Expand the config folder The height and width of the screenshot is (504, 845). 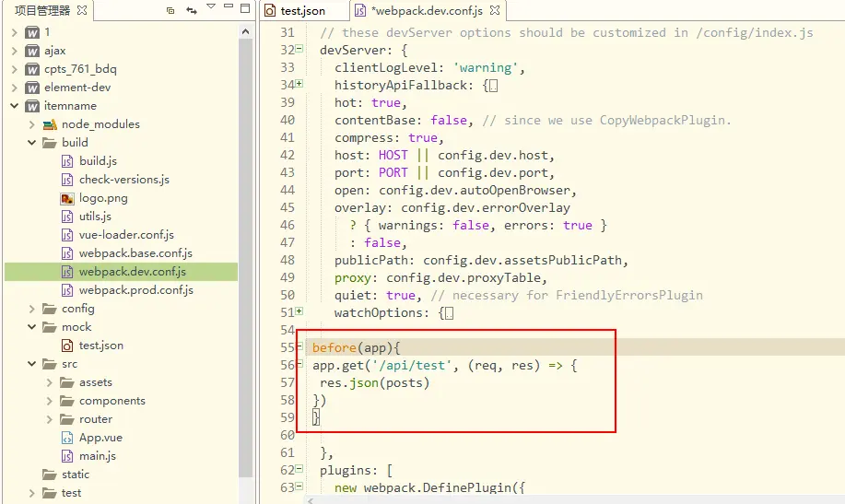[x=32, y=309]
